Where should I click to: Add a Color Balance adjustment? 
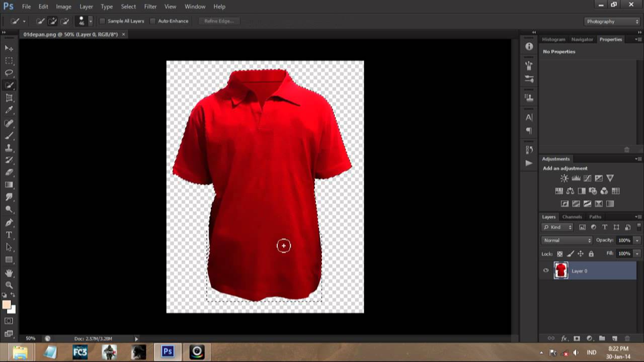click(570, 191)
